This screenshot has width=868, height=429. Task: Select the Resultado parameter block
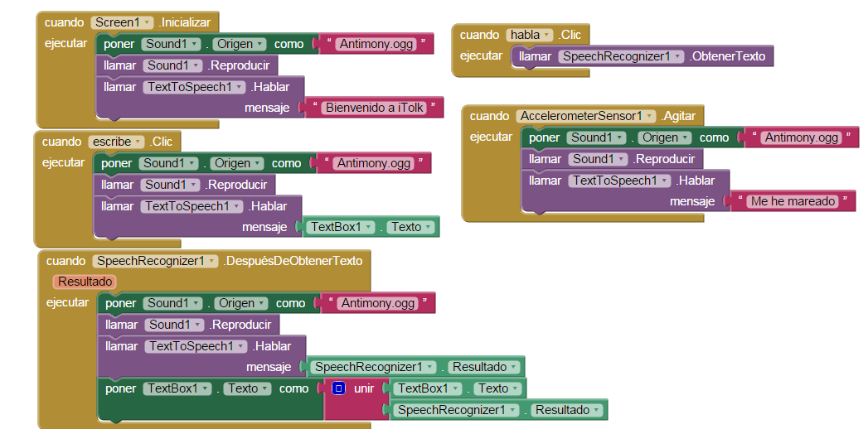85,282
